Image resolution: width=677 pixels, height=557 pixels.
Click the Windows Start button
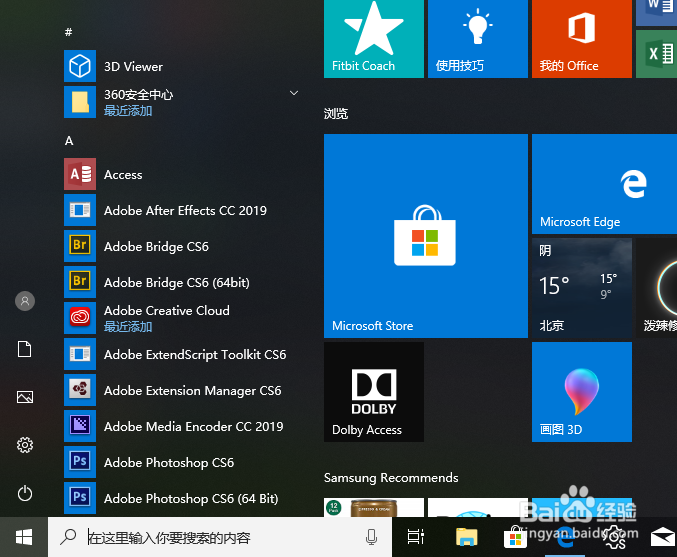[x=24, y=537]
